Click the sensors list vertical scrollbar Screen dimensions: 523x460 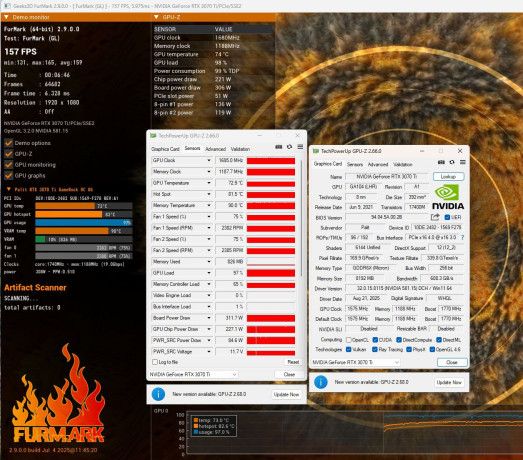(302, 217)
